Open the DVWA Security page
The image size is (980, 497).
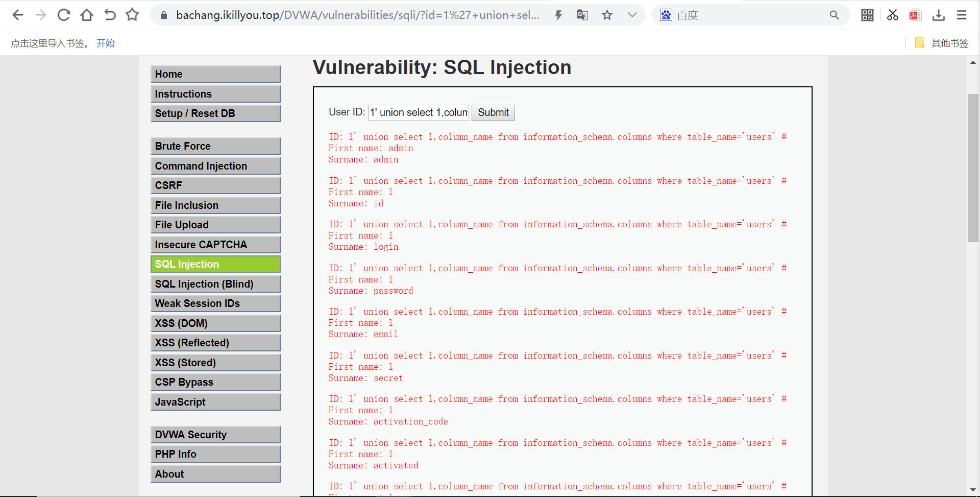[215, 435]
